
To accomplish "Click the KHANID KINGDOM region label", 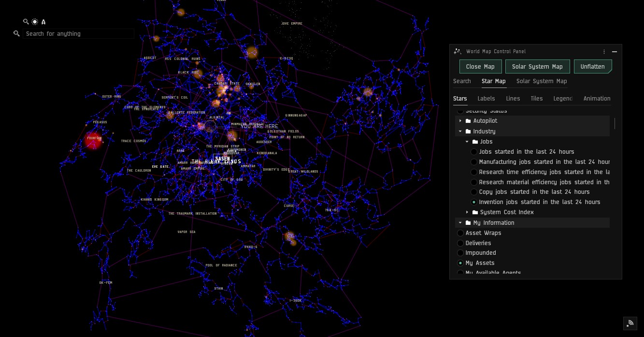I will pos(155,199).
